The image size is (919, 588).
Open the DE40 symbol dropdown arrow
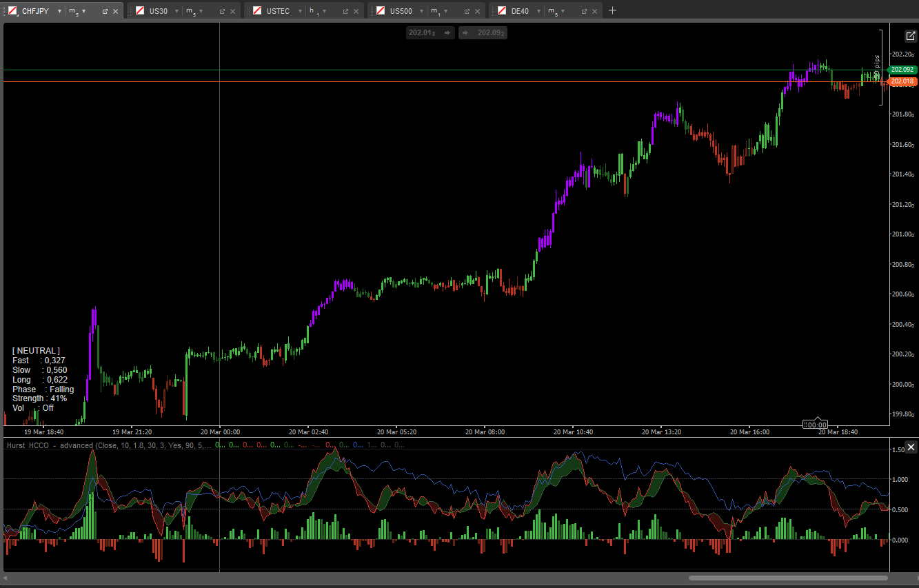[538, 11]
